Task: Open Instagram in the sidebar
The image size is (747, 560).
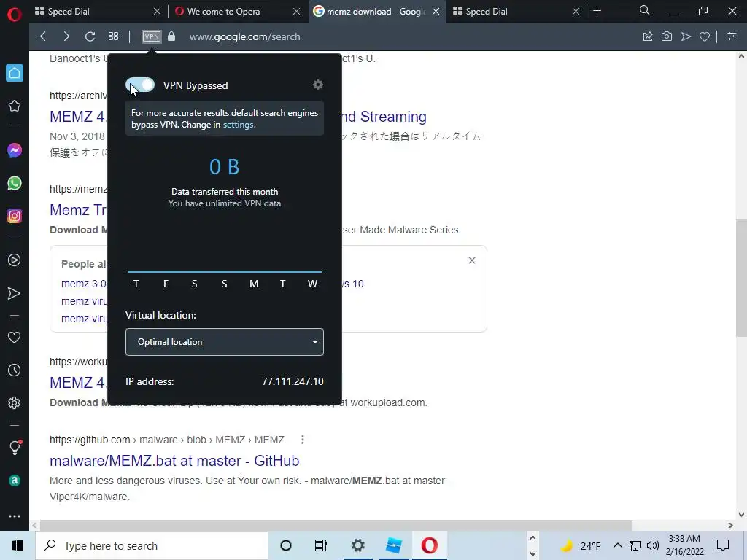Action: 15,216
